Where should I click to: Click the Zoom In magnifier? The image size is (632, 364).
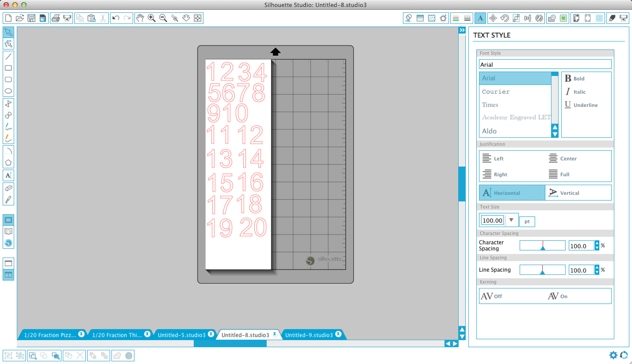(151, 18)
